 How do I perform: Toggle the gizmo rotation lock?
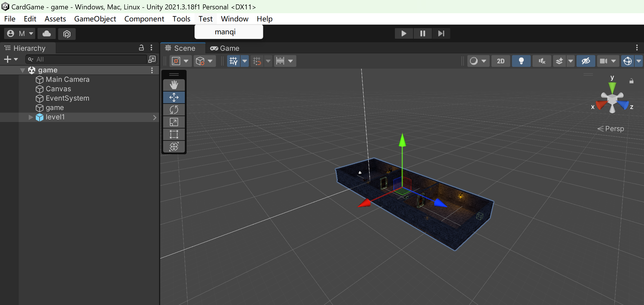tap(631, 81)
